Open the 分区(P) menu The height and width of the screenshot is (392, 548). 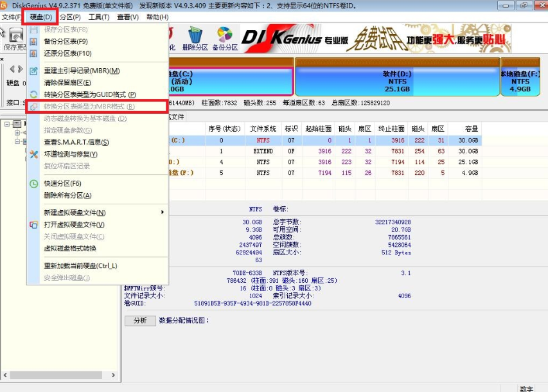pyautogui.click(x=71, y=17)
